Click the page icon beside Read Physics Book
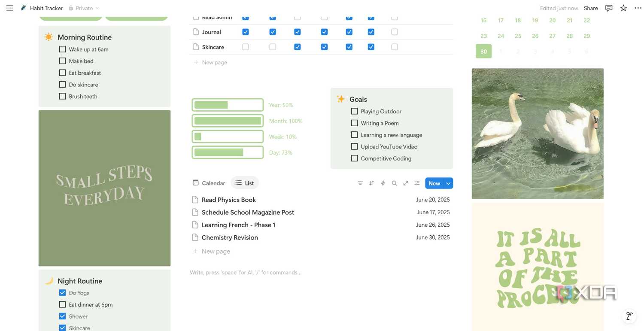The width and height of the screenshot is (644, 331). [x=195, y=200]
